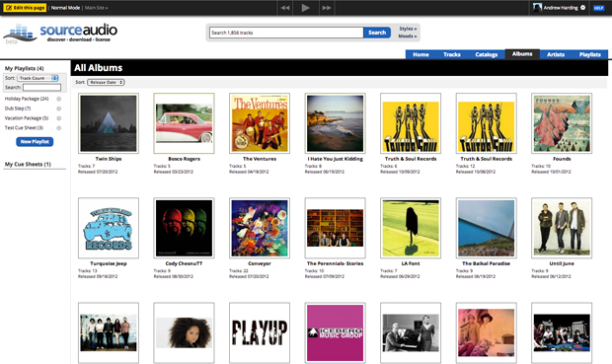The image size is (612, 364).
Task: Expand the Styles menu
Action: [x=408, y=29]
